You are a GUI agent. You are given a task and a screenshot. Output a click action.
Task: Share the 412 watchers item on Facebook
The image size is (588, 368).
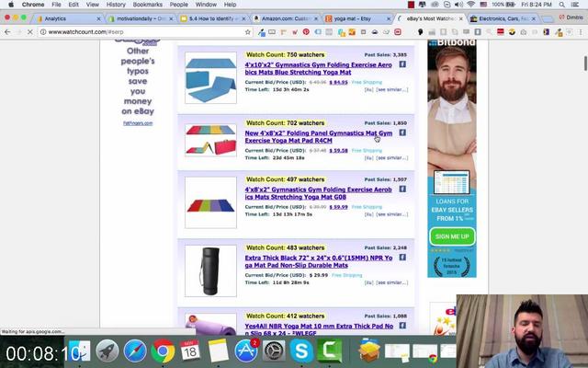coord(402,326)
